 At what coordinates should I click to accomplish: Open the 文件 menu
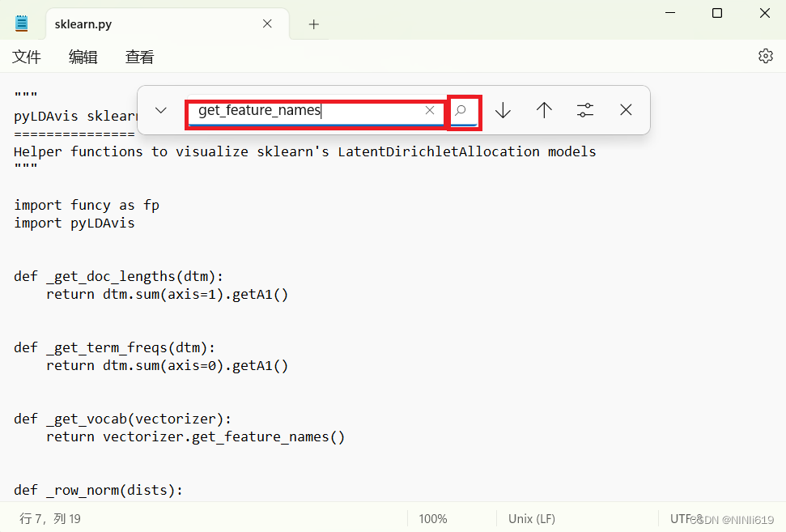tap(27, 57)
